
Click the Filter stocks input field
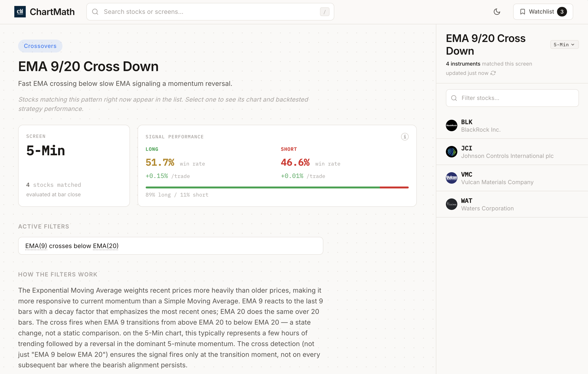pyautogui.click(x=512, y=98)
